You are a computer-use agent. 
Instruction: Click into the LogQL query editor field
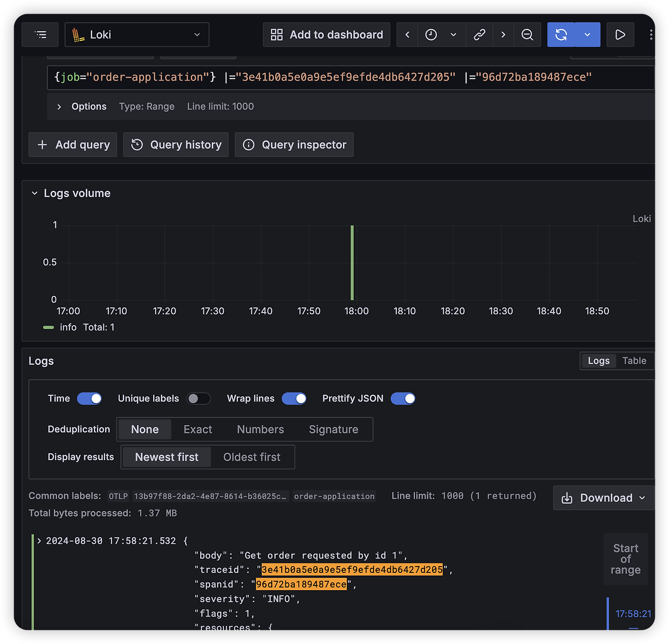point(350,77)
